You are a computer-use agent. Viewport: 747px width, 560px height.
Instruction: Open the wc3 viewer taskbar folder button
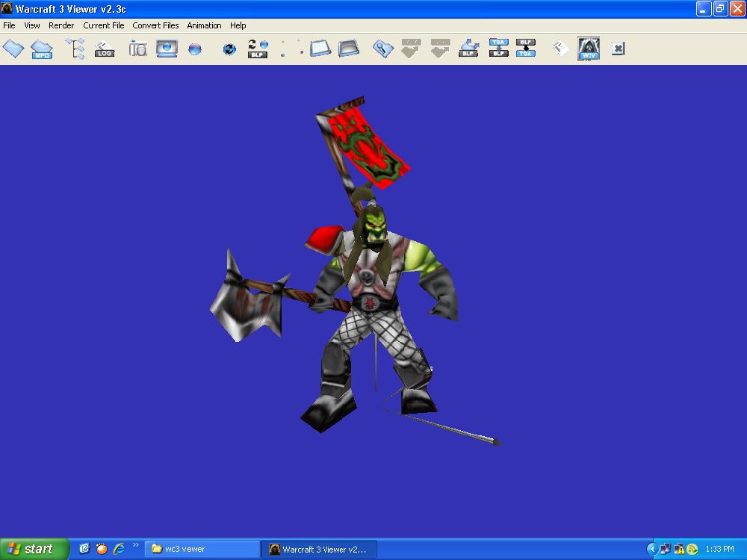click(202, 549)
